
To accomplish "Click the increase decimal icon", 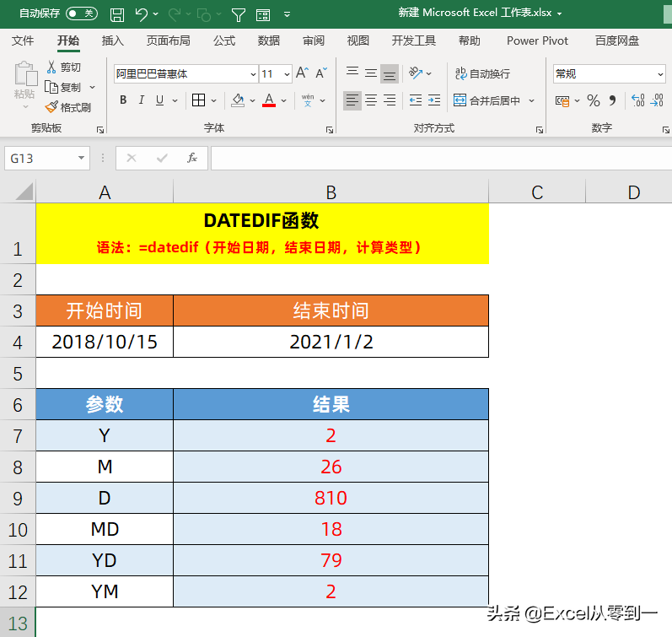I will tap(637, 100).
